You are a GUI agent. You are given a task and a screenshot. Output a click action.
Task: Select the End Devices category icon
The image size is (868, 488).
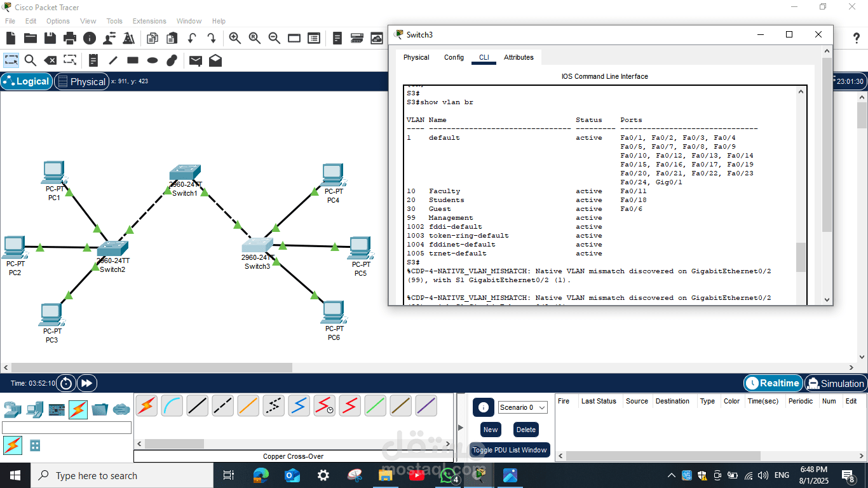click(35, 409)
